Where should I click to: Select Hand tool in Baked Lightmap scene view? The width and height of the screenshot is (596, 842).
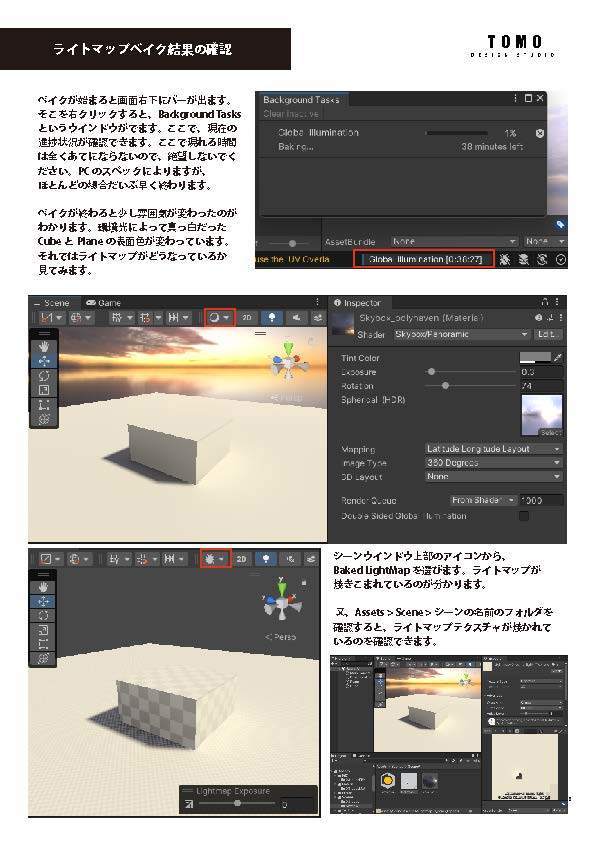coord(43,587)
